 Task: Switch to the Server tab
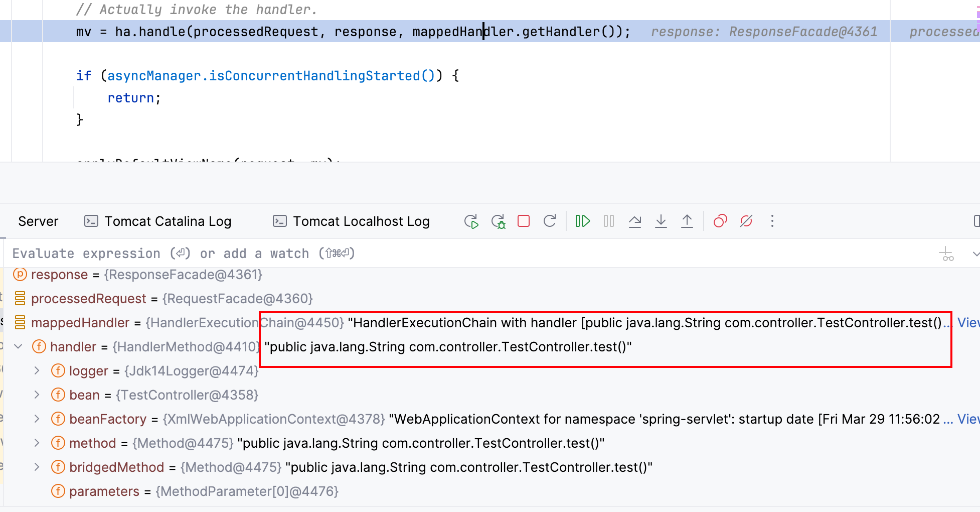(x=38, y=221)
